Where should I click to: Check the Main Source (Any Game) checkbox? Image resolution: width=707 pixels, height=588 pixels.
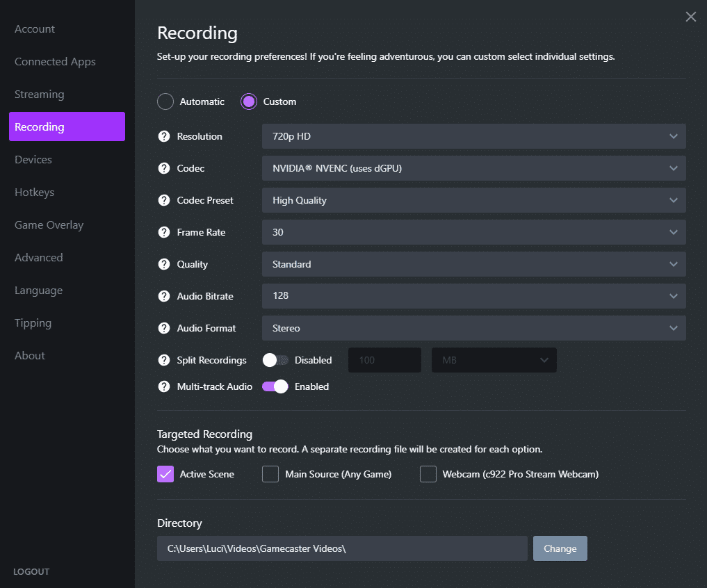(x=270, y=474)
